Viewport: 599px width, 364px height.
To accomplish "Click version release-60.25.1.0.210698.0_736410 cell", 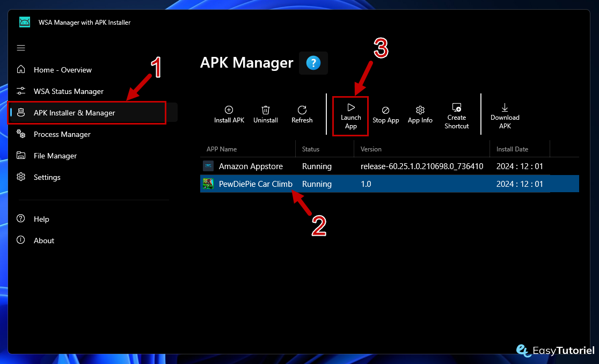I will tap(422, 166).
